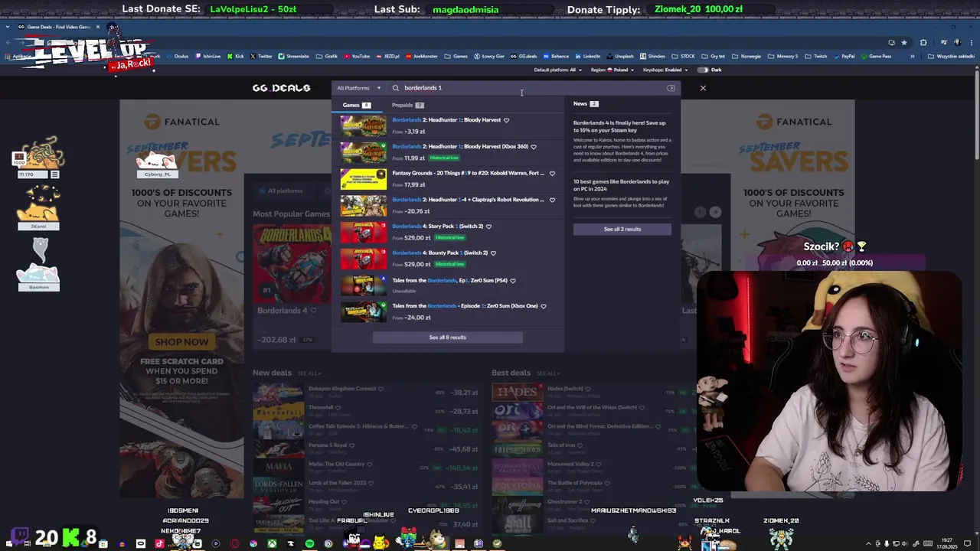Open Bloody Harvest Xbox 360 thumbnail
This screenshot has height=551, width=980.
point(363,152)
